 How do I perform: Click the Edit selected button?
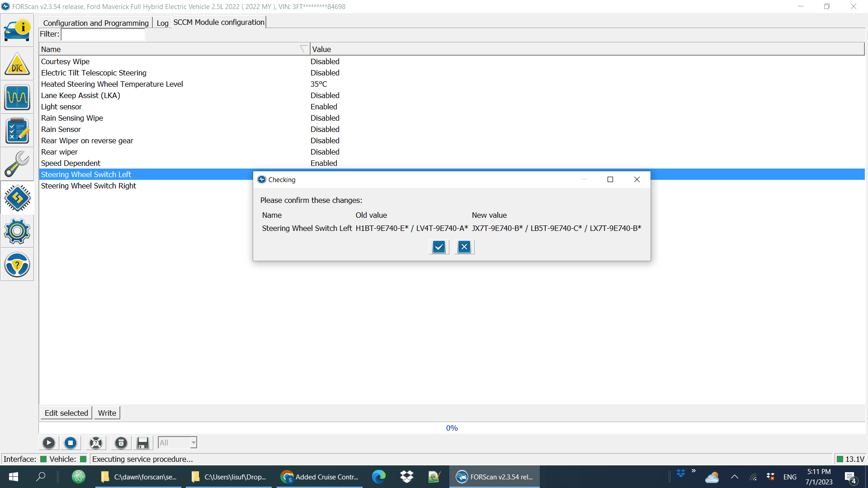coord(66,413)
